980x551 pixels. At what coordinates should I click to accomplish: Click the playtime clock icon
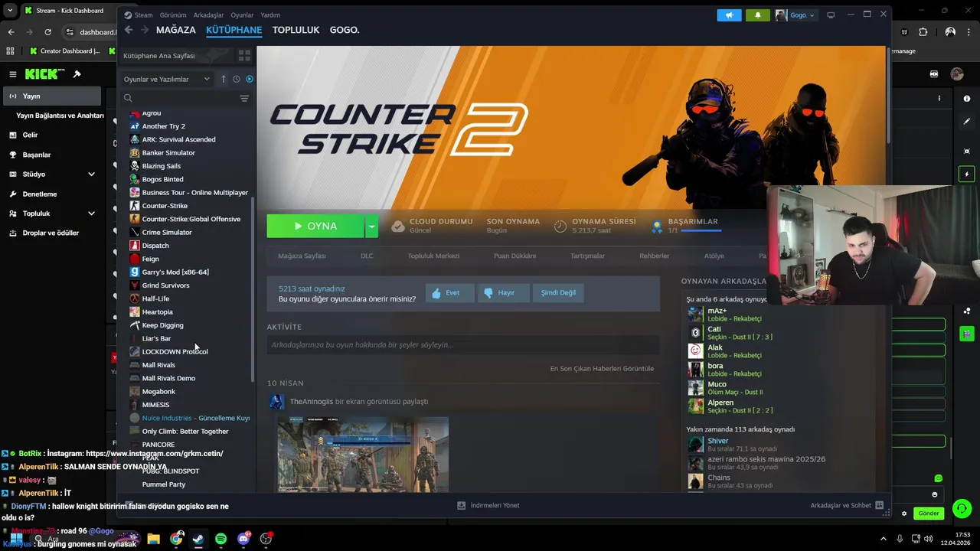click(560, 226)
